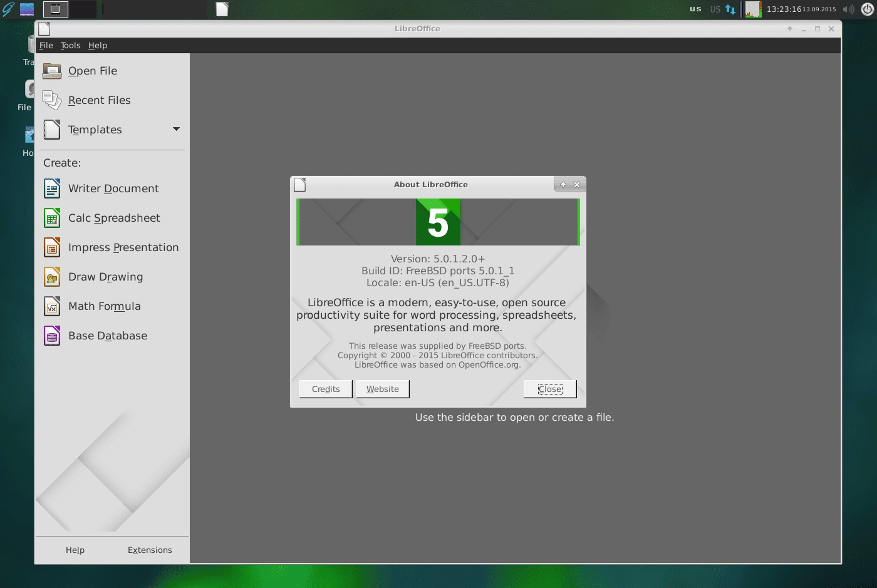
Task: Click the Website button
Action: (383, 389)
